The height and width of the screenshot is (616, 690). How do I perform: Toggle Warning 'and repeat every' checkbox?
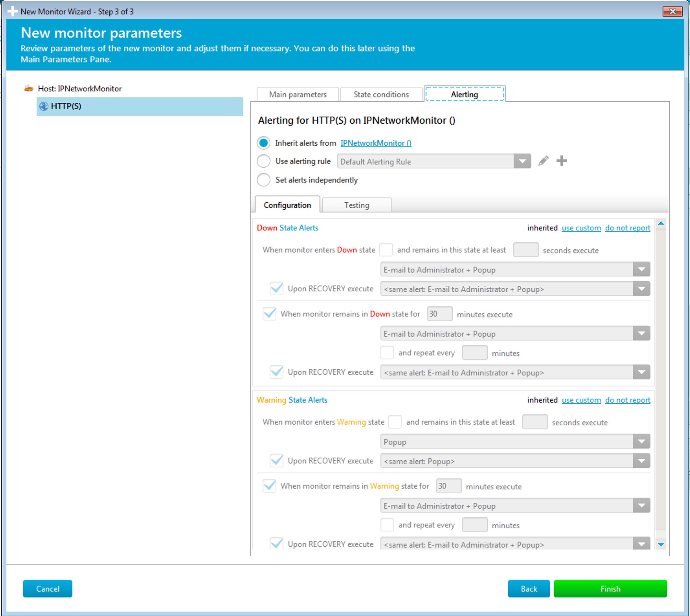point(387,525)
